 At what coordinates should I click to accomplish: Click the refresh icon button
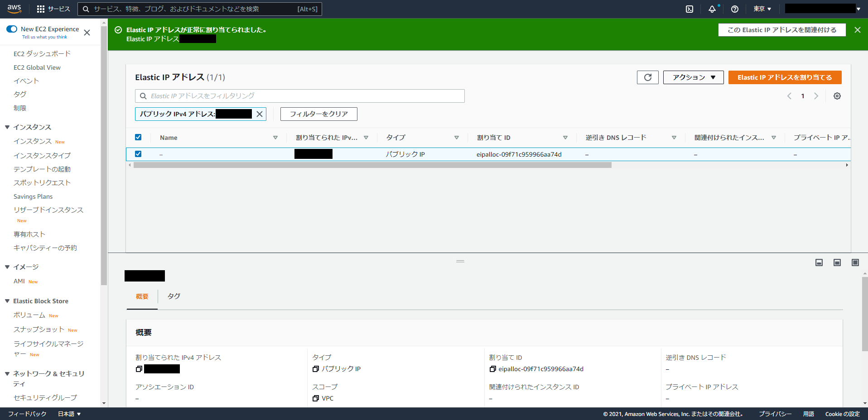tap(648, 77)
